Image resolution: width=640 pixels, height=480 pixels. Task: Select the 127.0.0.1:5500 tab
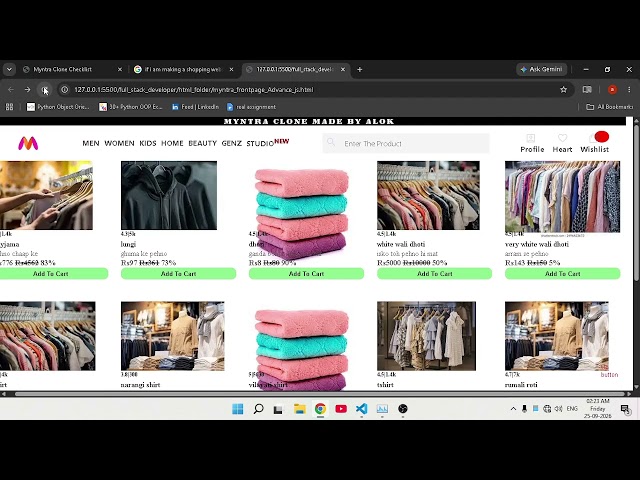tap(296, 69)
